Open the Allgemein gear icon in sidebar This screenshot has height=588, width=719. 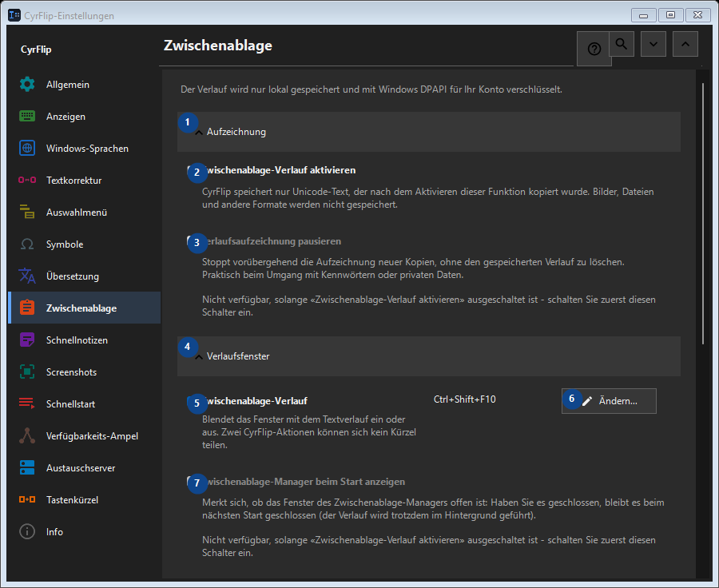pos(27,85)
